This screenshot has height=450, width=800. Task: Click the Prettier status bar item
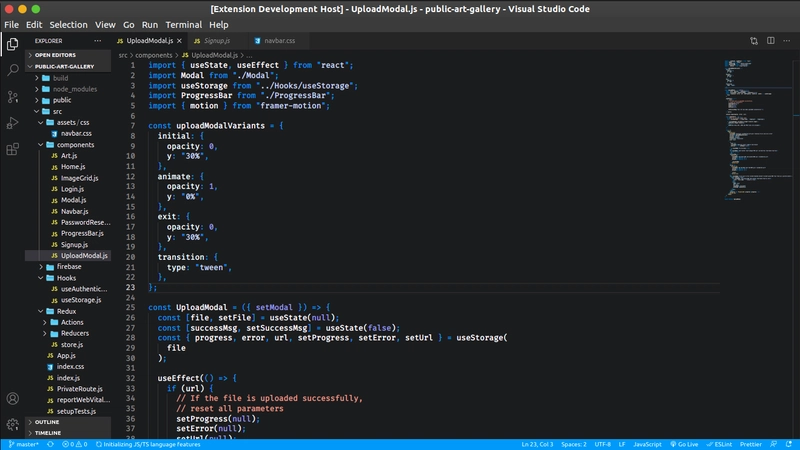click(751, 444)
